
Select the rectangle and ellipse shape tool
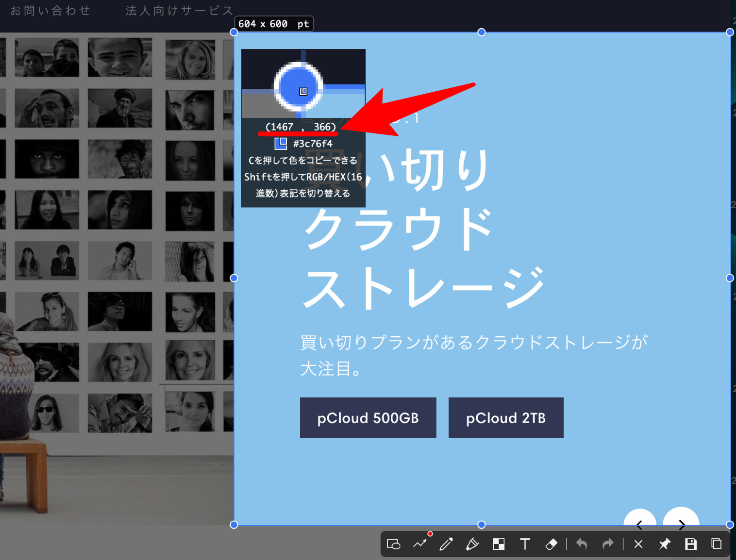[393, 544]
